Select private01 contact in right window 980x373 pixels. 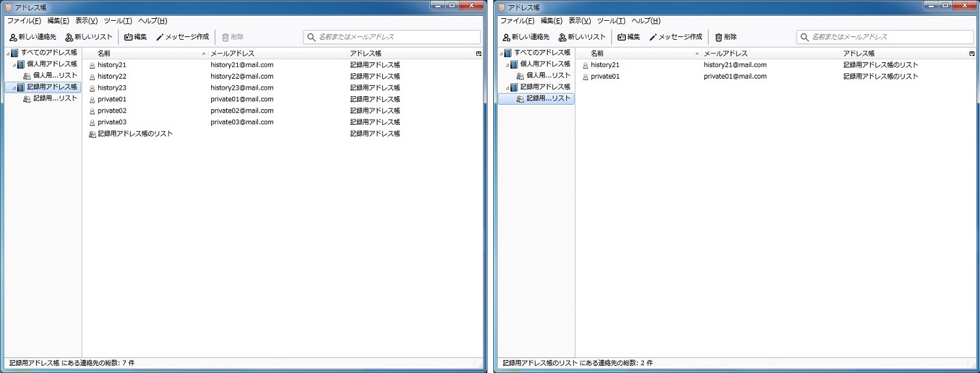coord(604,77)
